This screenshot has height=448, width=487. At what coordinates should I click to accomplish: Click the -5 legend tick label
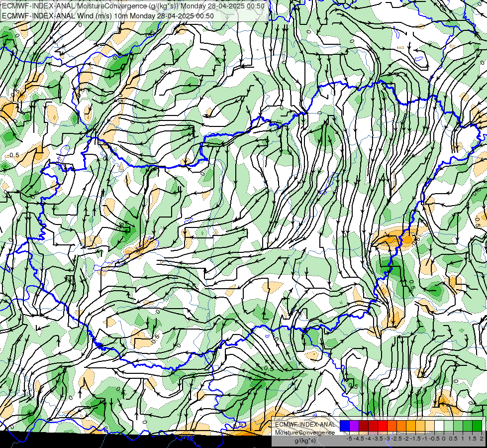349,439
